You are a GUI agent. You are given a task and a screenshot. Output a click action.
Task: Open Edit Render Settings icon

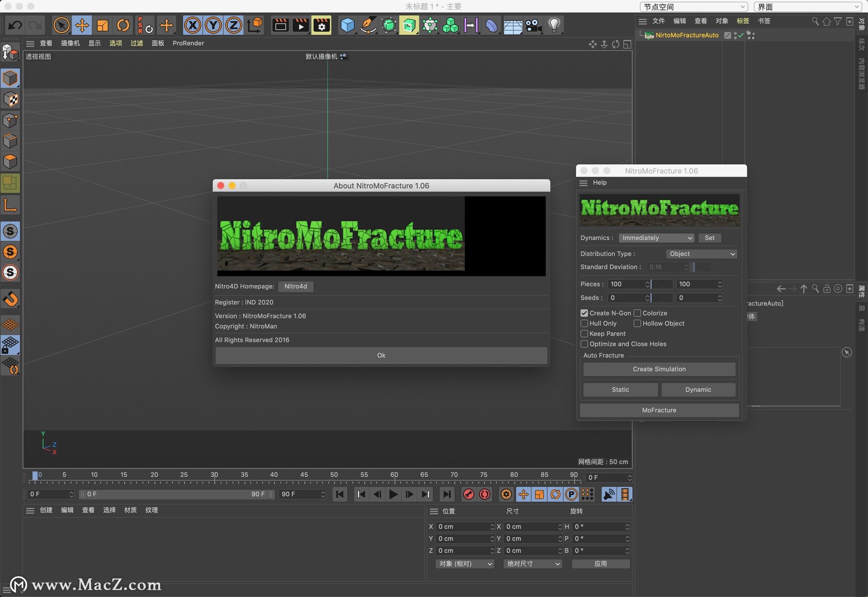click(321, 25)
